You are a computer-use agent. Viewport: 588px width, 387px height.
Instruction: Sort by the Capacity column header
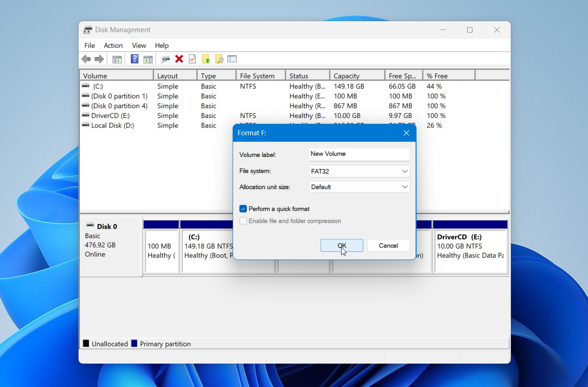[x=358, y=75]
